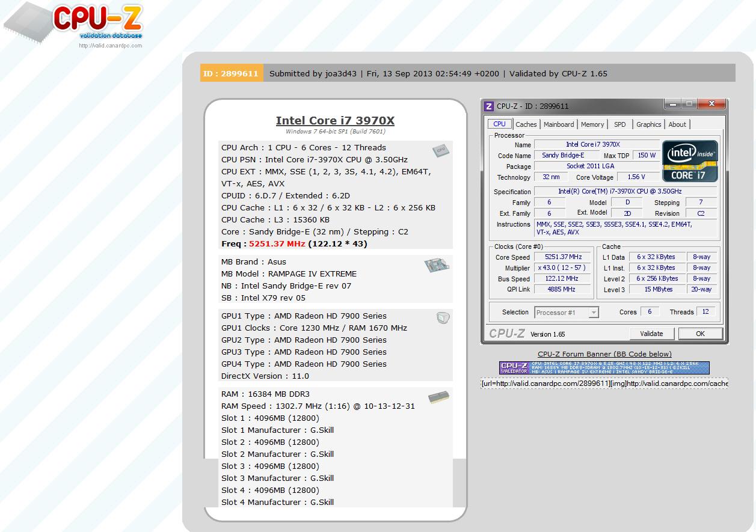Click the Intel Core i7 inside badge
Viewport: 756px width, 532px height.
click(690, 161)
